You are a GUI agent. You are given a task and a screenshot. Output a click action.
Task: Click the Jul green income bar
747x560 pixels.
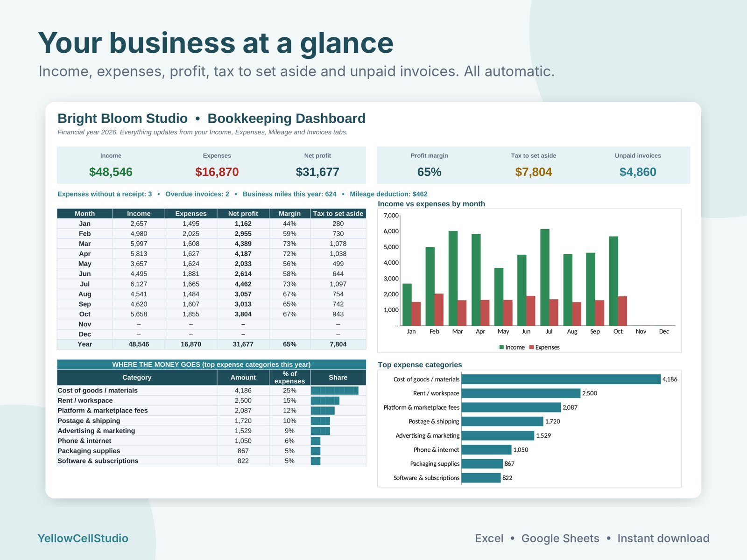pos(545,277)
